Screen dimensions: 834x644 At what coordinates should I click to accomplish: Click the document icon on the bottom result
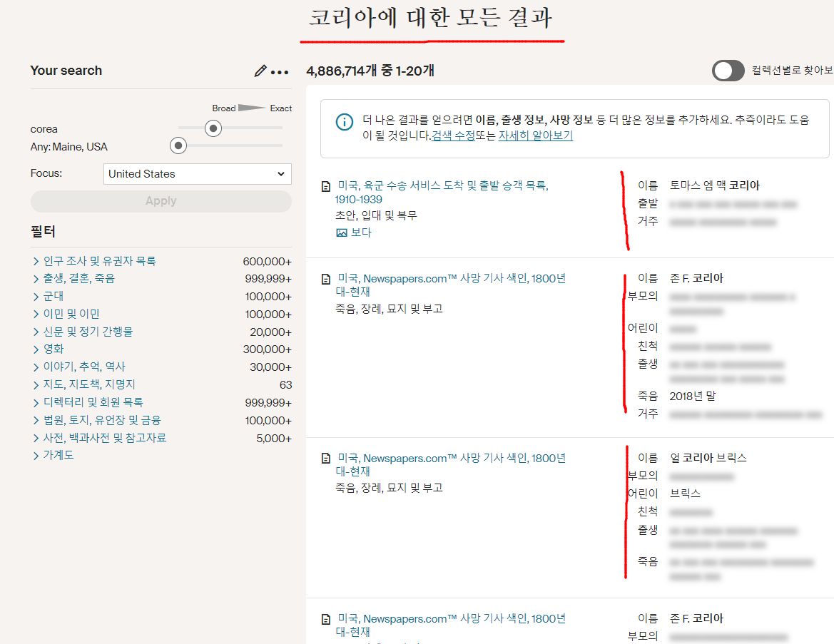(x=327, y=618)
